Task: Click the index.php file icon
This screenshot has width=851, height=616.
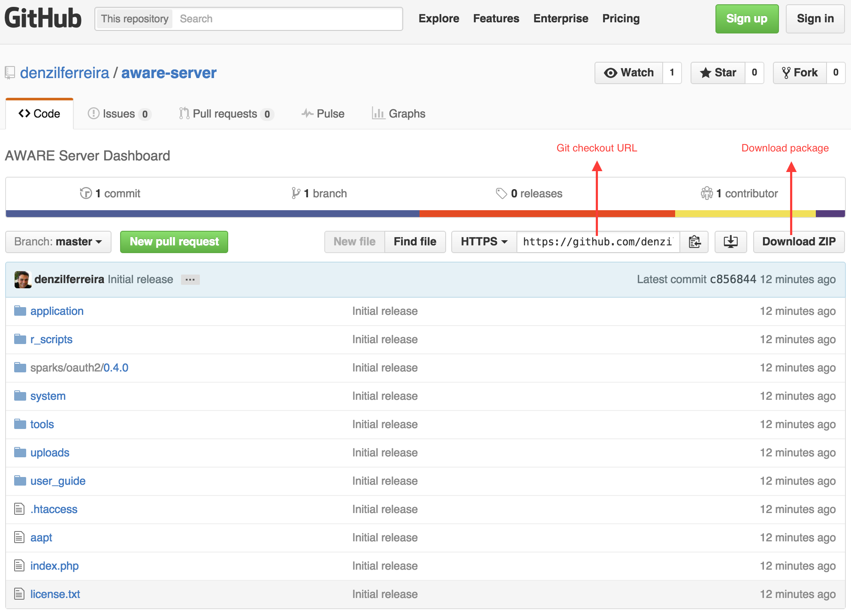Action: pos(19,565)
